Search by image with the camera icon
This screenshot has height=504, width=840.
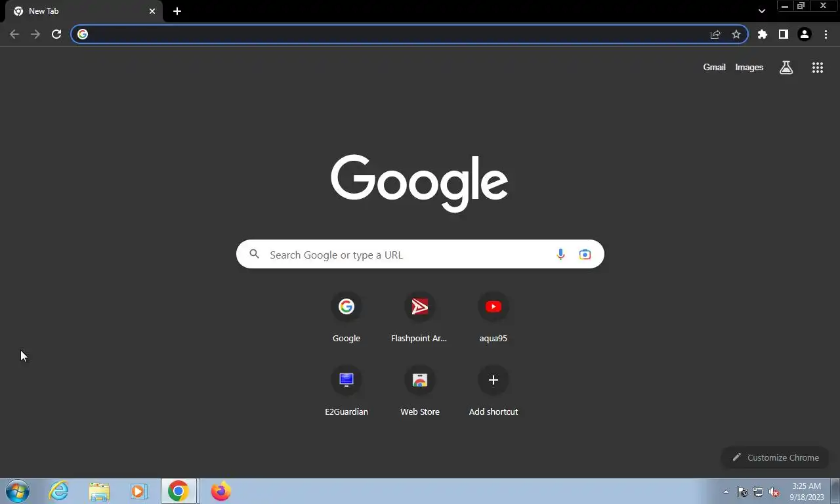585,255
